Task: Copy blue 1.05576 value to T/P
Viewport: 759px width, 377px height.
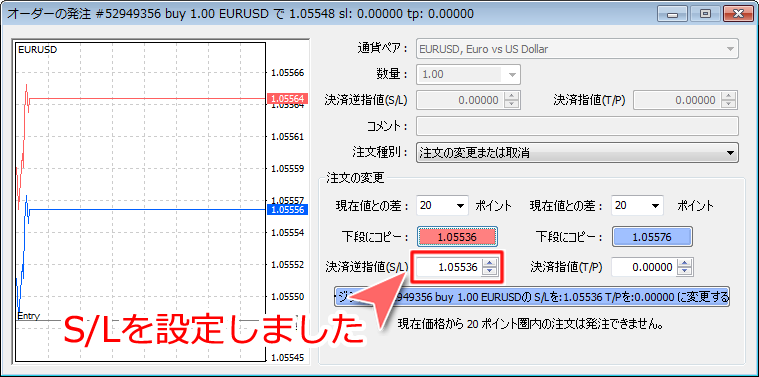Action: tap(653, 237)
